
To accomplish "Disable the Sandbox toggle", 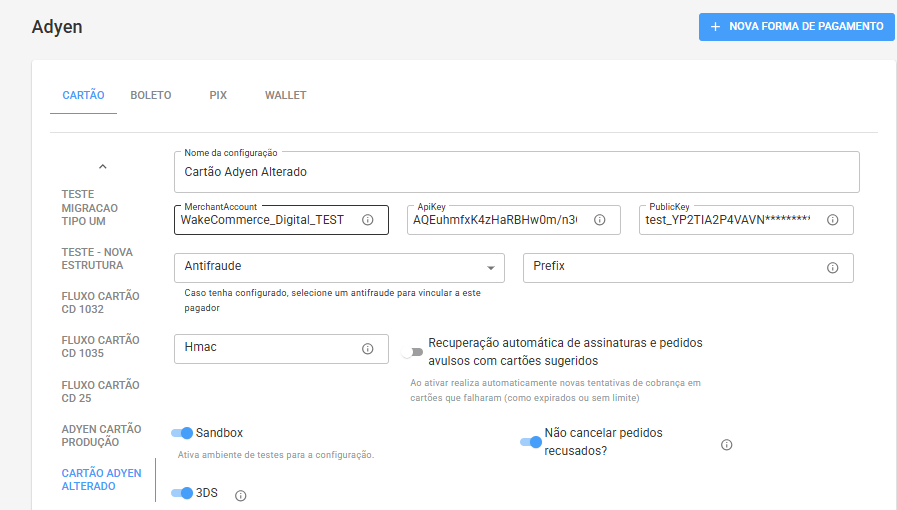I will pyautogui.click(x=182, y=433).
